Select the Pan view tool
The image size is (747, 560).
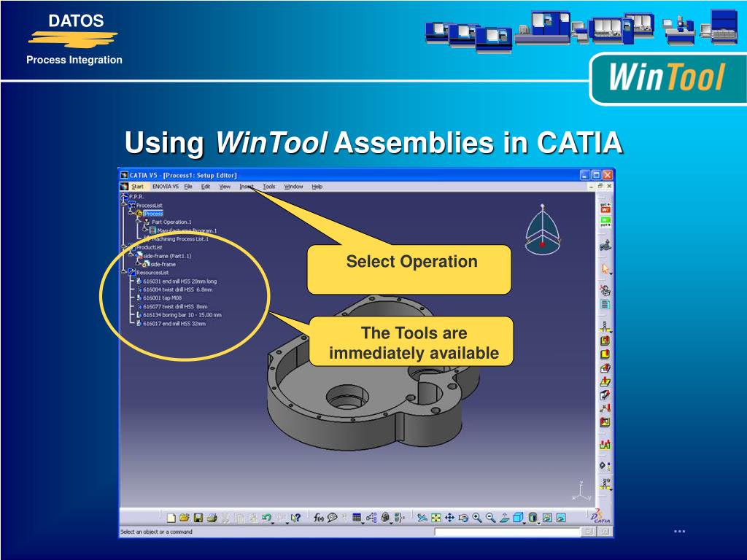click(449, 518)
